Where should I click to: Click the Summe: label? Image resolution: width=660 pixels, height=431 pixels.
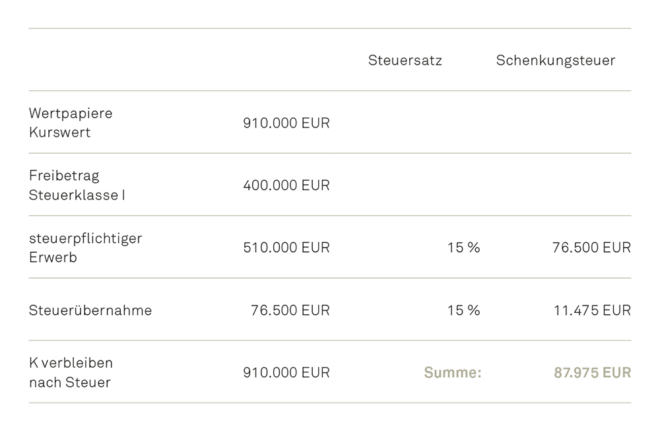point(452,372)
